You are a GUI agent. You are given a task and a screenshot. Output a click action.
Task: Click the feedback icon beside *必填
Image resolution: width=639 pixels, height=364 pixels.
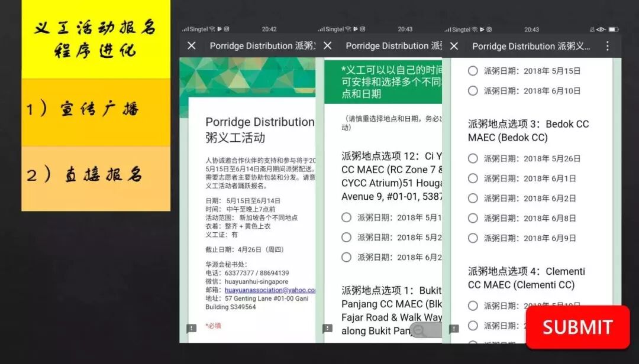[x=191, y=328]
